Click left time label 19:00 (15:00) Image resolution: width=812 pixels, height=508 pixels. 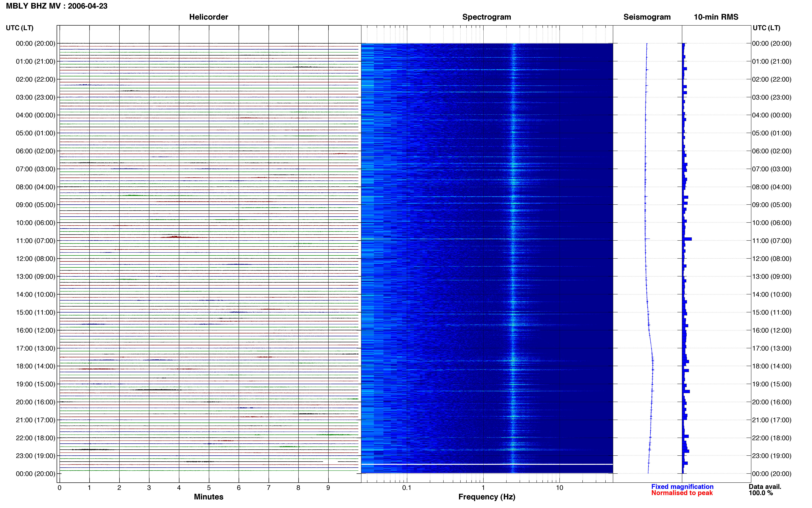(35, 384)
